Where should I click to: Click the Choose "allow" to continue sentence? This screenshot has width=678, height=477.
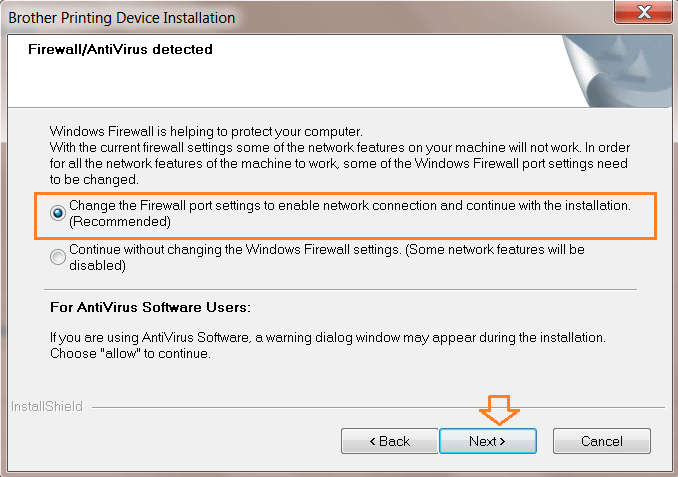click(x=131, y=353)
